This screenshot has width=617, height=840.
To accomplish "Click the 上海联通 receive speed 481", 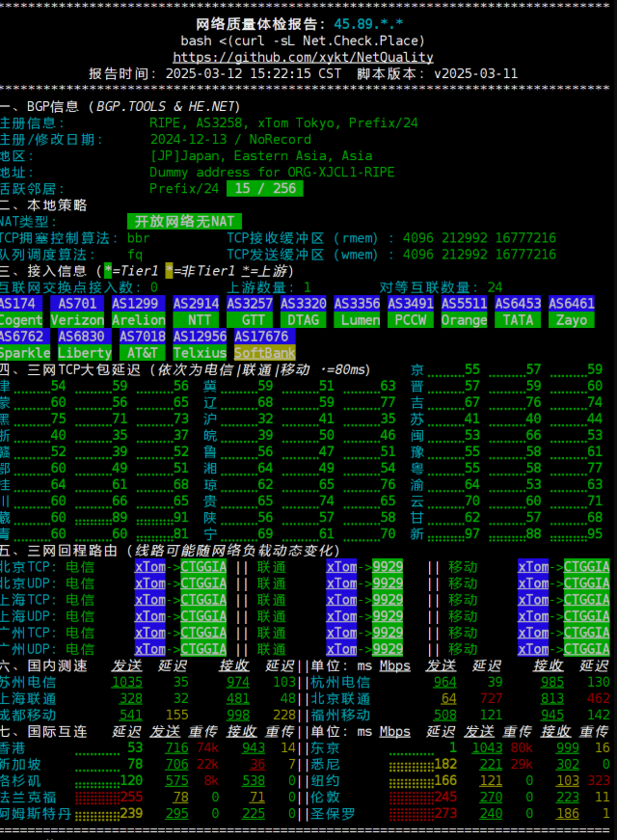I will coord(238,698).
